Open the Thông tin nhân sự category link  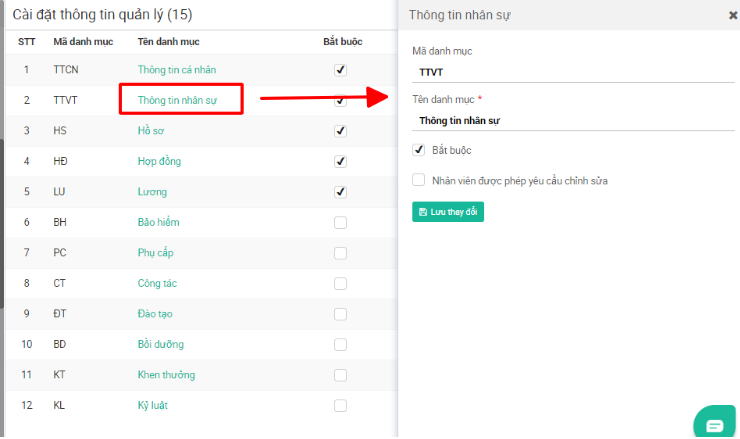tap(177, 100)
